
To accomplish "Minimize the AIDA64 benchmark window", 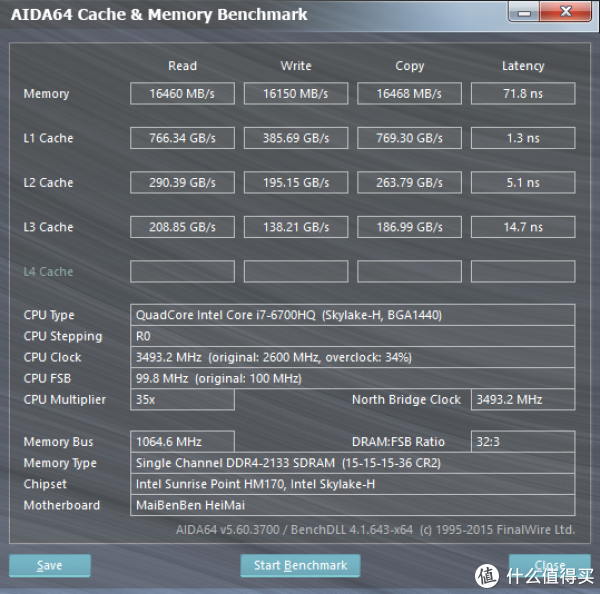I will click(x=524, y=11).
